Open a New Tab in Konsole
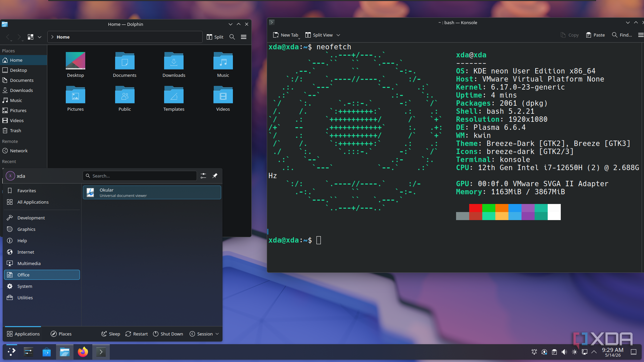This screenshot has width=644, height=362. pyautogui.click(x=286, y=35)
